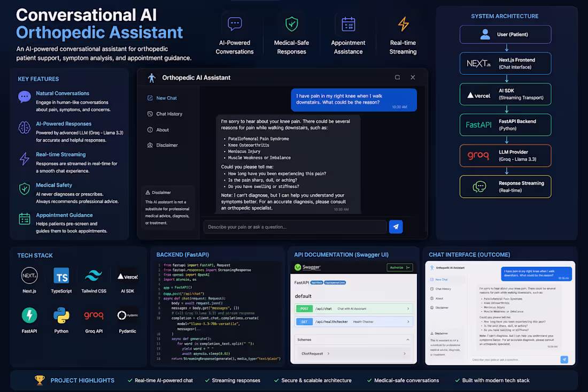Expand the POST /api/chat endpoint

(354, 309)
